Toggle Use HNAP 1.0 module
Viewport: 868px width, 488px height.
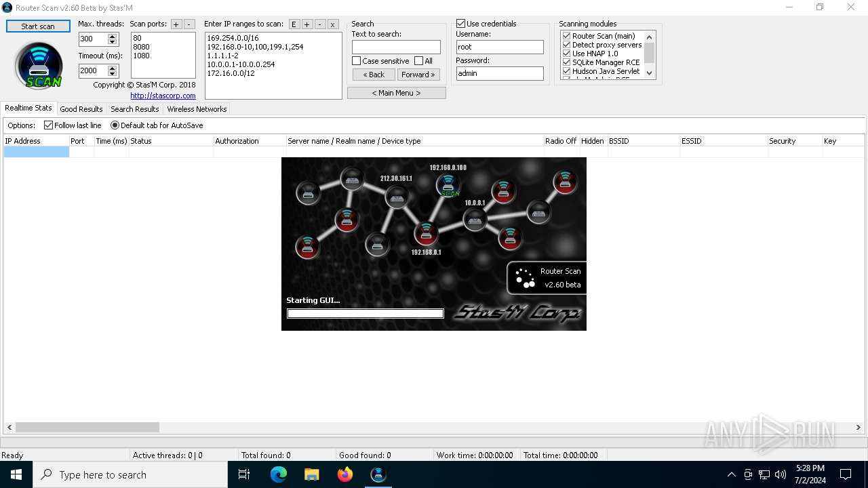(566, 54)
